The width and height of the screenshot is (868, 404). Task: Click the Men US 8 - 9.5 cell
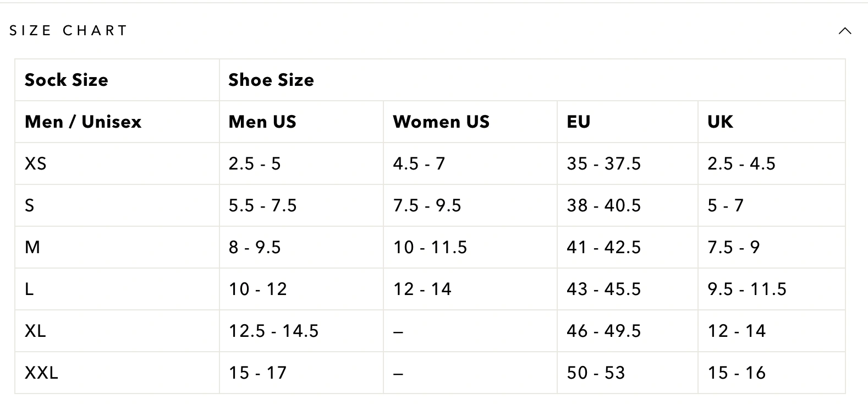coord(301,247)
